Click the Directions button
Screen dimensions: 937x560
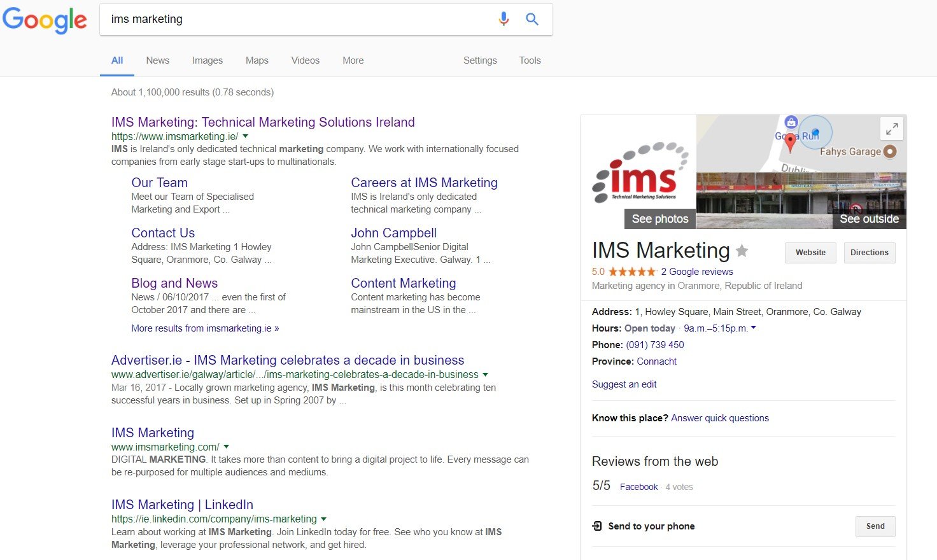pos(870,253)
